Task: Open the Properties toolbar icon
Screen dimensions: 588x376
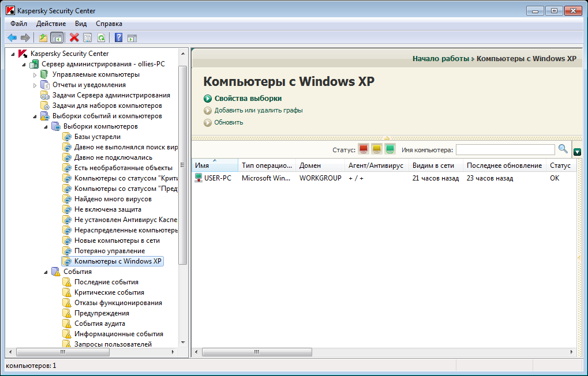Action: 87,37
